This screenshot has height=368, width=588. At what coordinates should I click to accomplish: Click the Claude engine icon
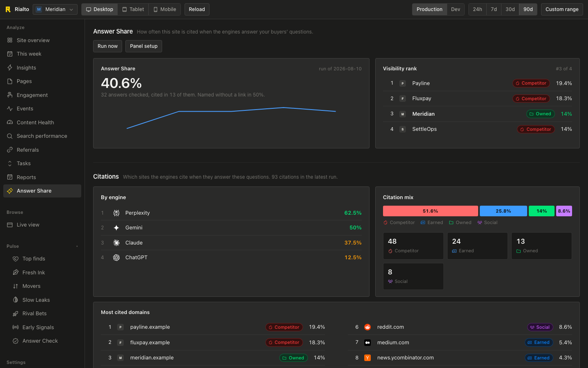(116, 243)
